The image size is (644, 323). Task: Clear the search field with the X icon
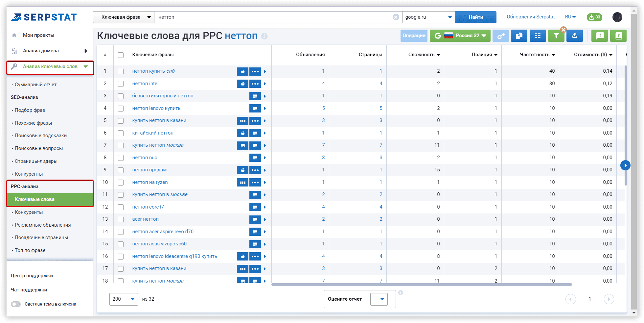coord(396,17)
